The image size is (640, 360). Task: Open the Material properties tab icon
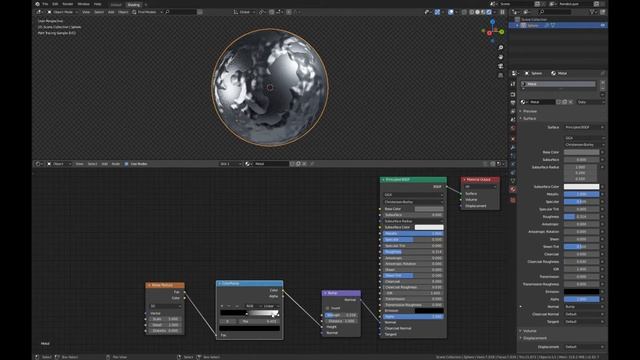click(x=513, y=189)
